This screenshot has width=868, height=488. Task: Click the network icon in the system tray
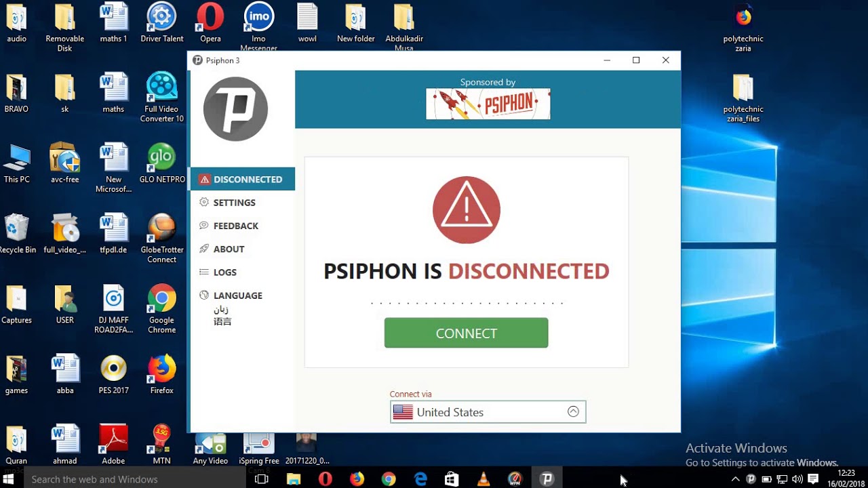[782, 479]
